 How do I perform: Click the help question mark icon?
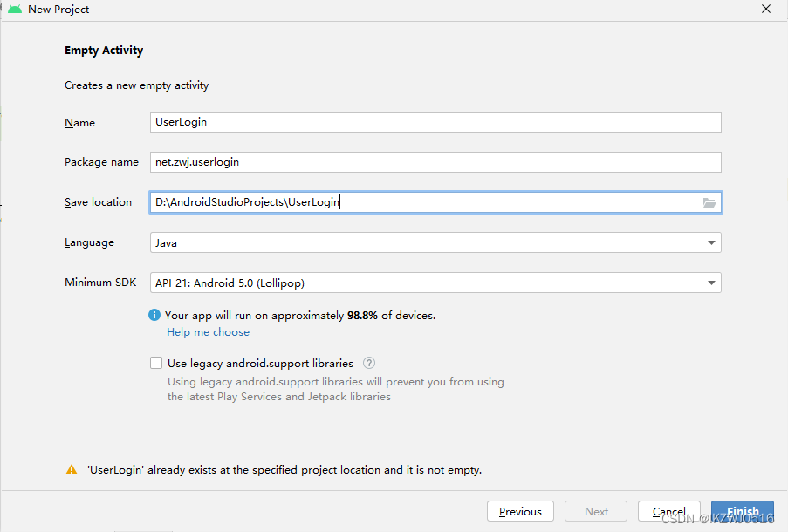369,363
